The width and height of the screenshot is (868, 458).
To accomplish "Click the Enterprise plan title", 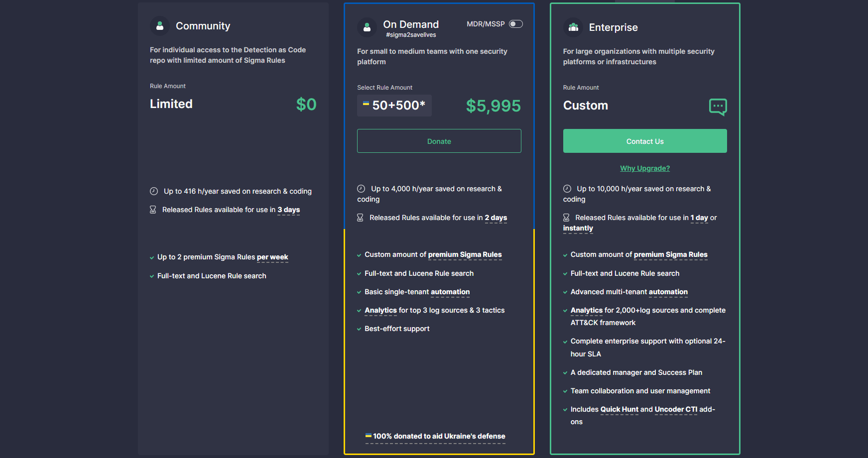I will coord(614,27).
